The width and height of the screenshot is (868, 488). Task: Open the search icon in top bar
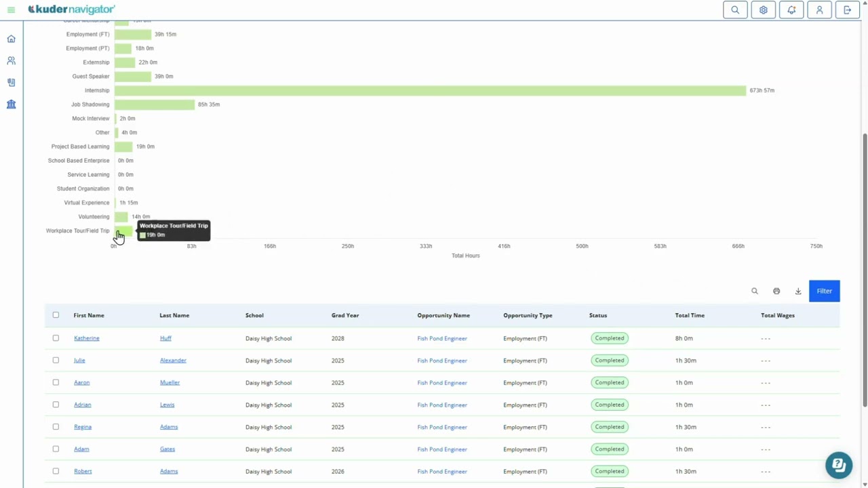click(x=735, y=10)
